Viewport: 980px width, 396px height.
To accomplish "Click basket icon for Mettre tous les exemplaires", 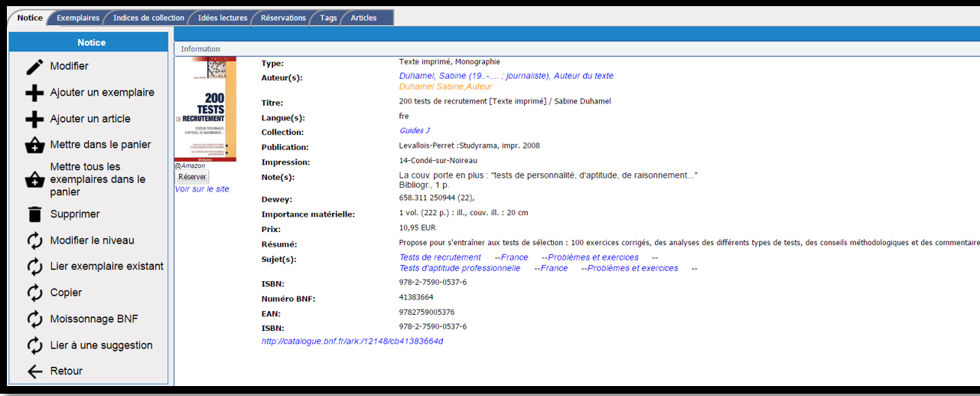I will pos(34,179).
